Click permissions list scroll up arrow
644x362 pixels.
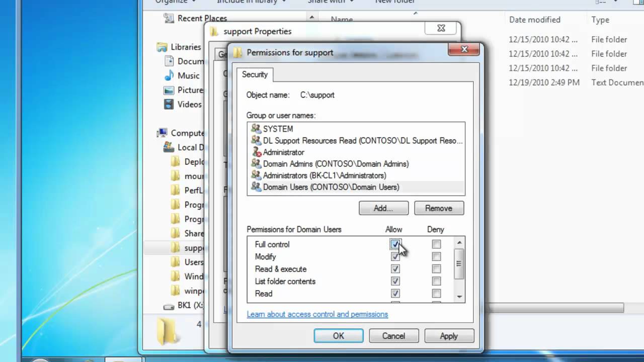click(x=459, y=243)
